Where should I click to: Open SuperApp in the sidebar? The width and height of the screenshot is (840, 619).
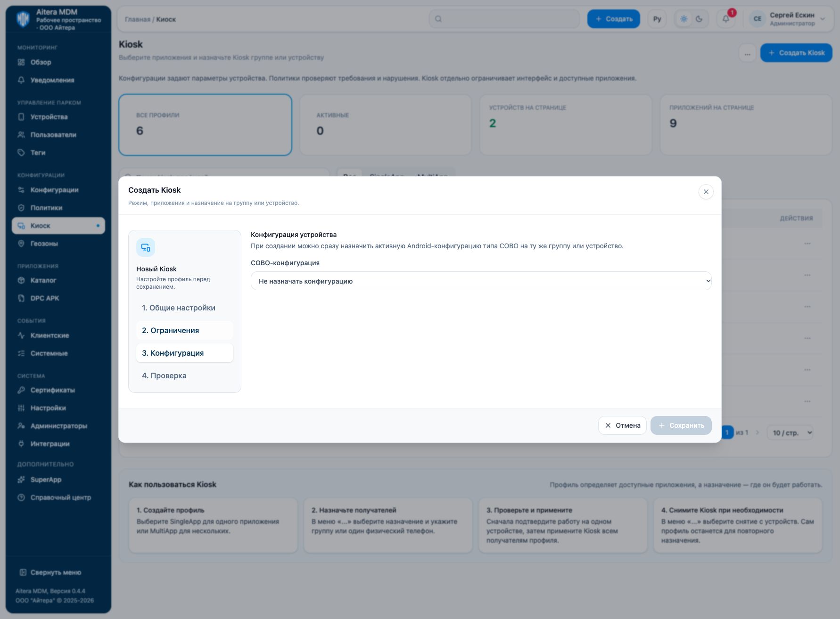click(x=58, y=480)
